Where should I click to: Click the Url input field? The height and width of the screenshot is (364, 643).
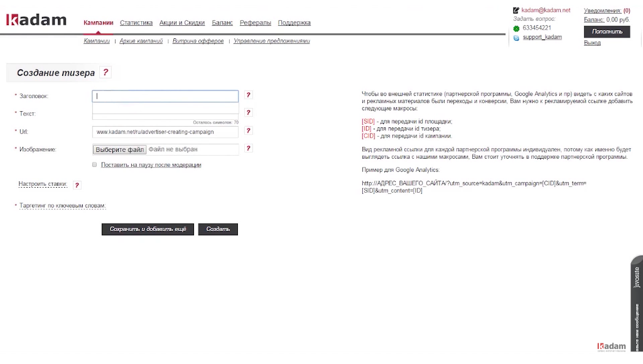click(x=165, y=132)
